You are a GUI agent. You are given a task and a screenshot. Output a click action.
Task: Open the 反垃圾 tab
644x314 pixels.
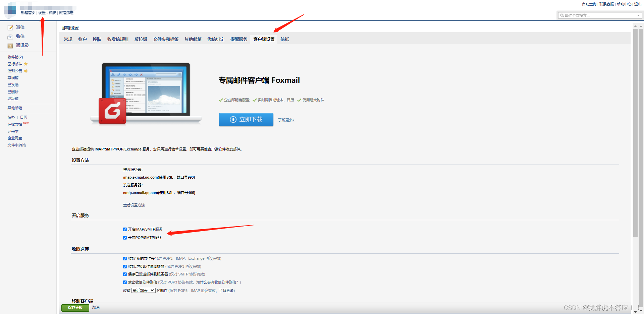click(x=141, y=39)
